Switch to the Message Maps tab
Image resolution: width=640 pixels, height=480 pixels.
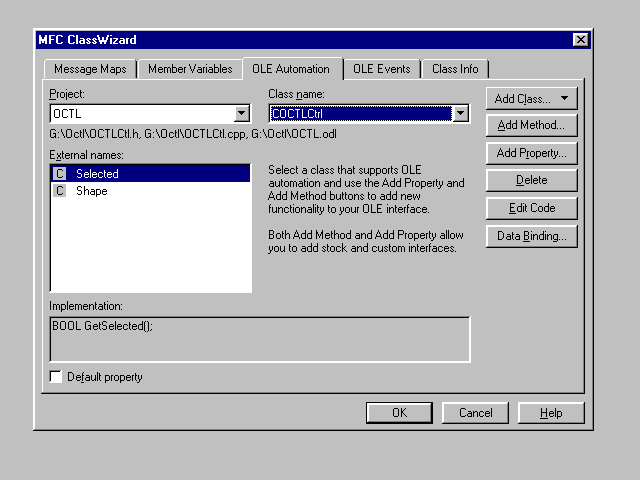(x=88, y=69)
